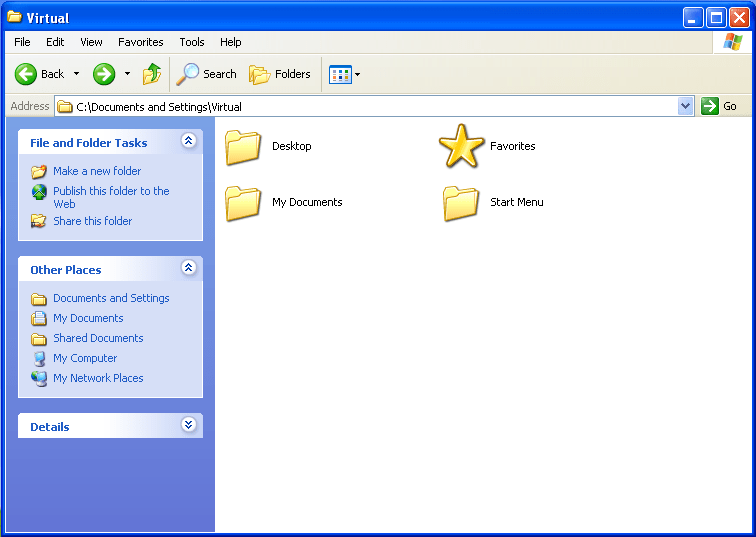Open the Tools menu
Viewport: 756px width, 537px height.
192,42
